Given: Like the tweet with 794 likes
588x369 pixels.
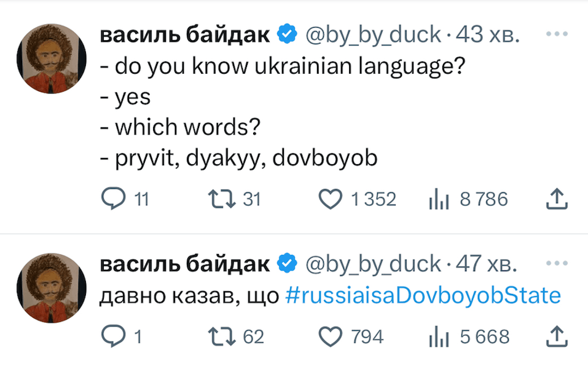Looking at the screenshot, I should pyautogui.click(x=332, y=336).
